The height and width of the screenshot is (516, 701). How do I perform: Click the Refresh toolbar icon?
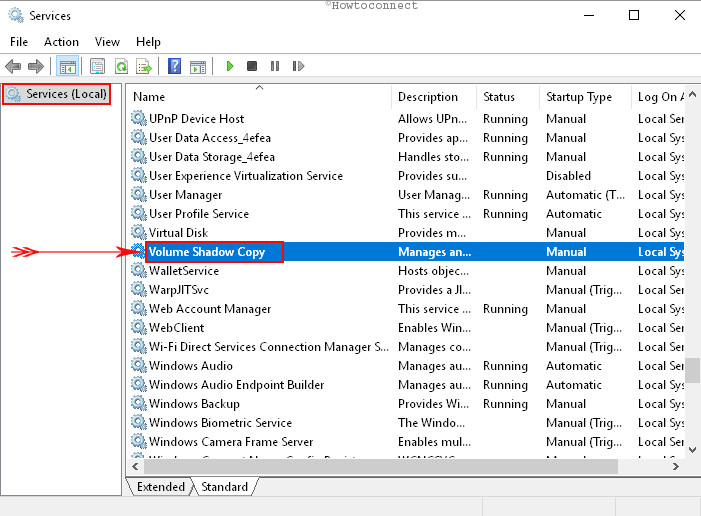[x=121, y=66]
